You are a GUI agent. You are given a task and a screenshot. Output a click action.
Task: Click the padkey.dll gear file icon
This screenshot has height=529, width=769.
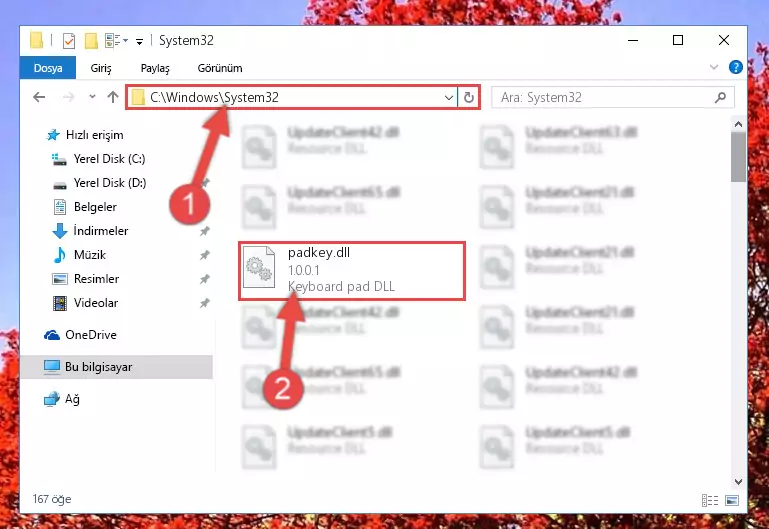pos(259,268)
